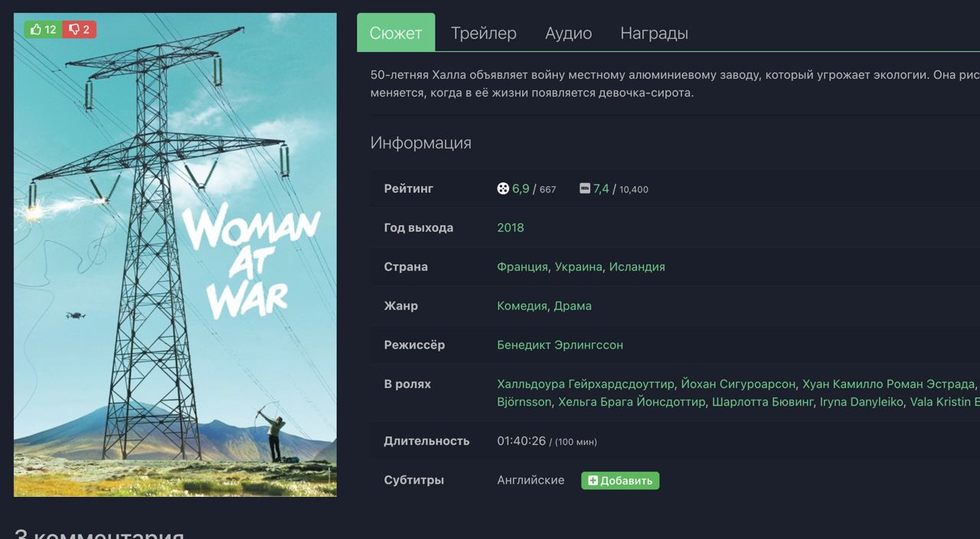Open the Исландия country link
Image resolution: width=980 pixels, height=539 pixels.
(x=637, y=266)
